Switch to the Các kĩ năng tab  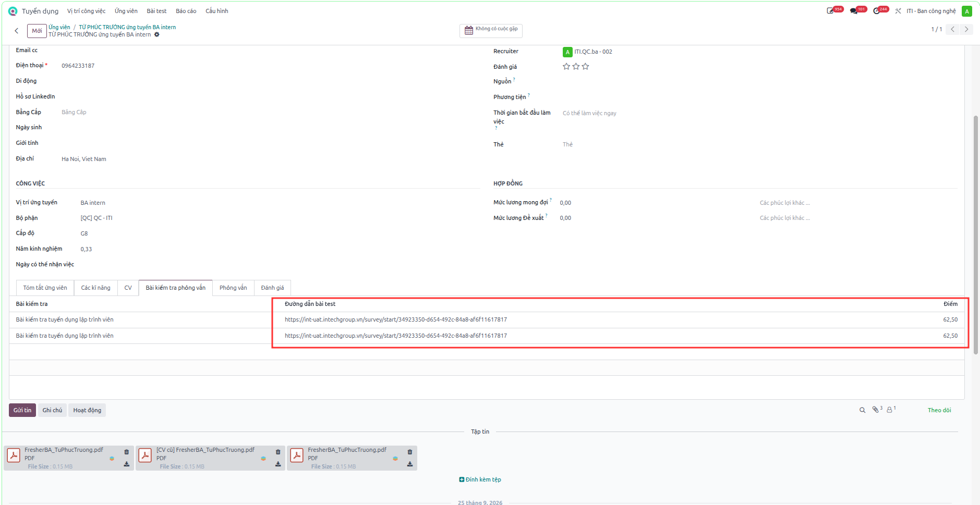tap(95, 288)
